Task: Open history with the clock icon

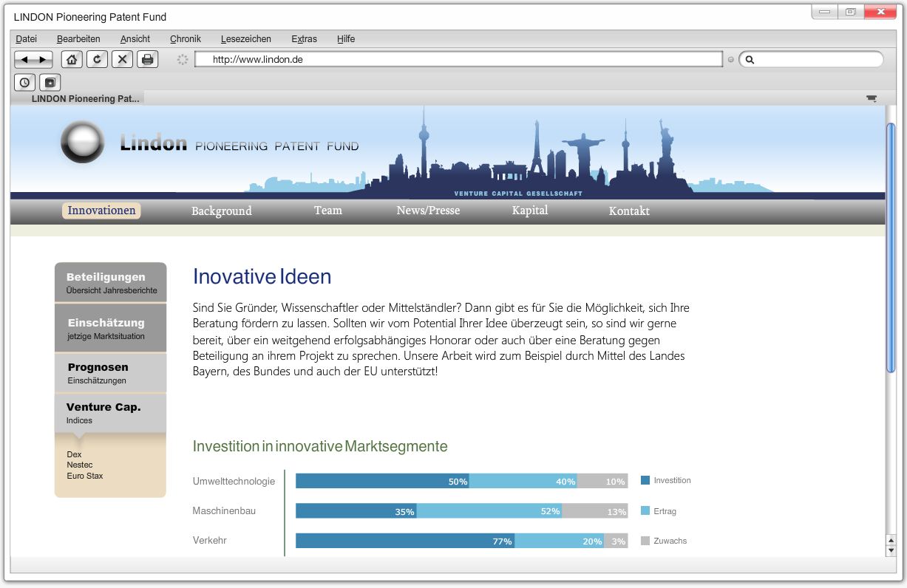Action: (x=24, y=82)
